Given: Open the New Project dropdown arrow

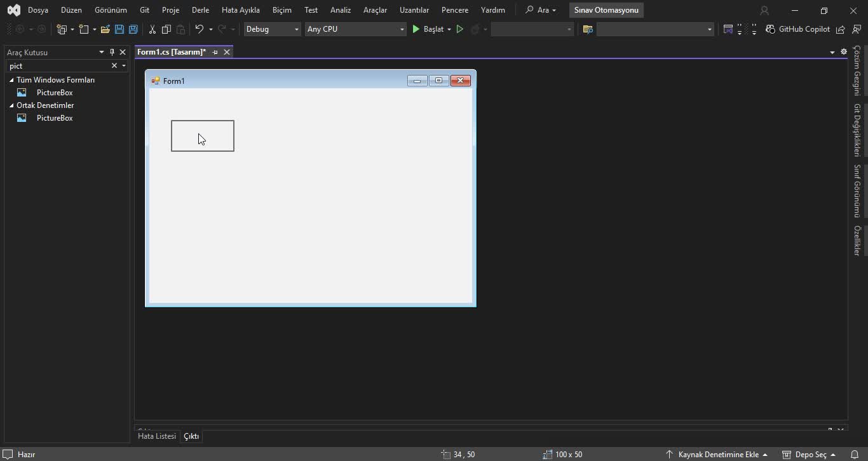Looking at the screenshot, I should pyautogui.click(x=72, y=29).
